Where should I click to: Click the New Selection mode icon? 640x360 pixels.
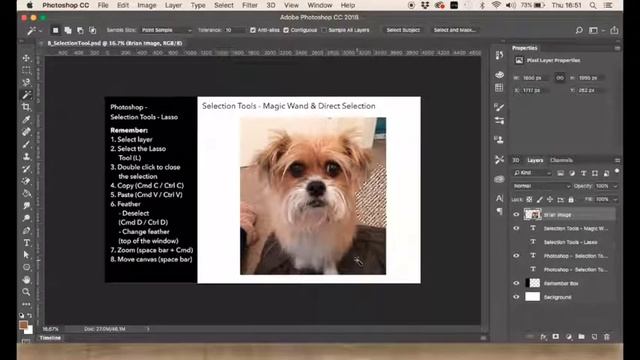pos(55,30)
